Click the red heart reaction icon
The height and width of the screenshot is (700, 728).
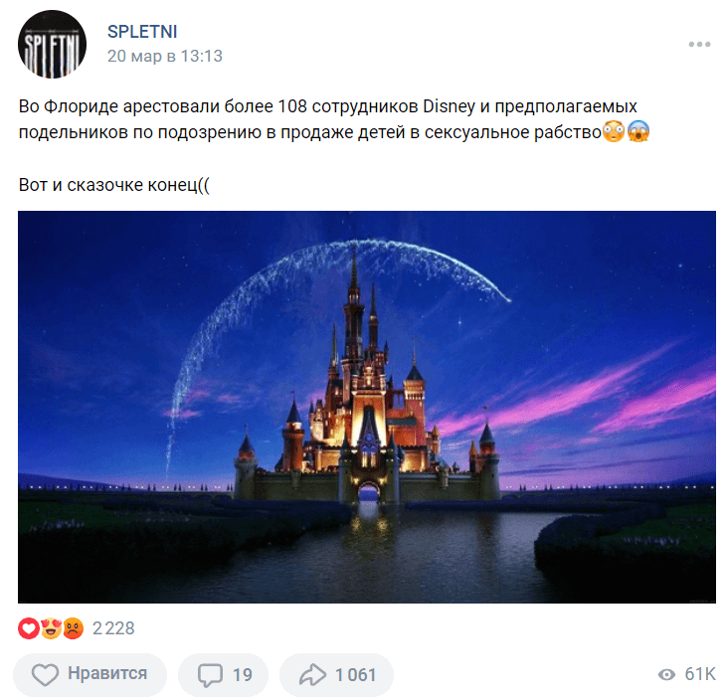[28, 628]
